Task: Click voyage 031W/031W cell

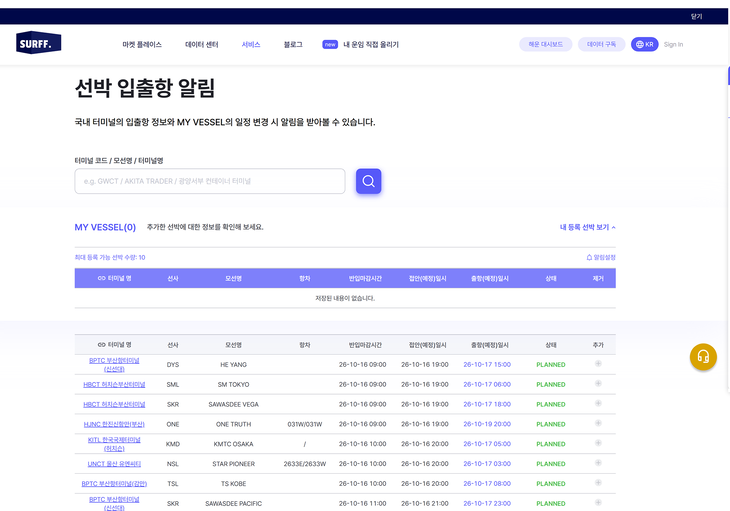Action: click(x=305, y=424)
